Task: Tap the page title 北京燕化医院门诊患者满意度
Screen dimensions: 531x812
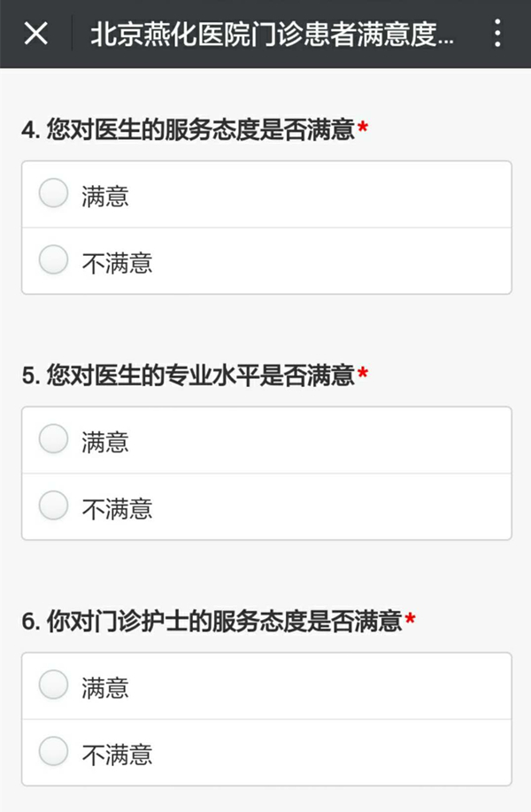Action: (273, 35)
